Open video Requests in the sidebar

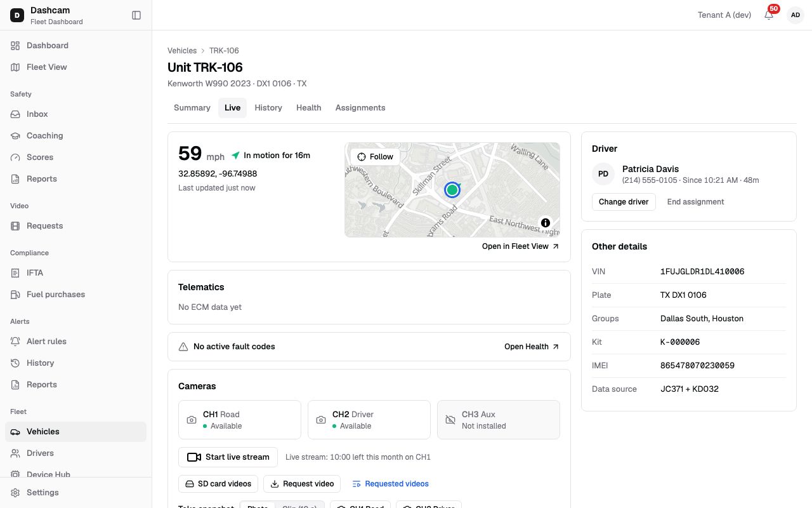pyautogui.click(x=75, y=226)
